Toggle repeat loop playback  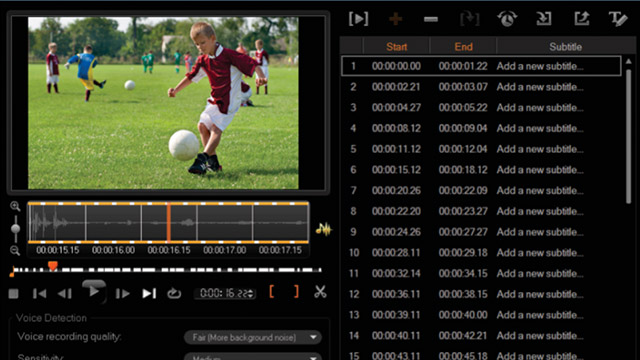174,293
